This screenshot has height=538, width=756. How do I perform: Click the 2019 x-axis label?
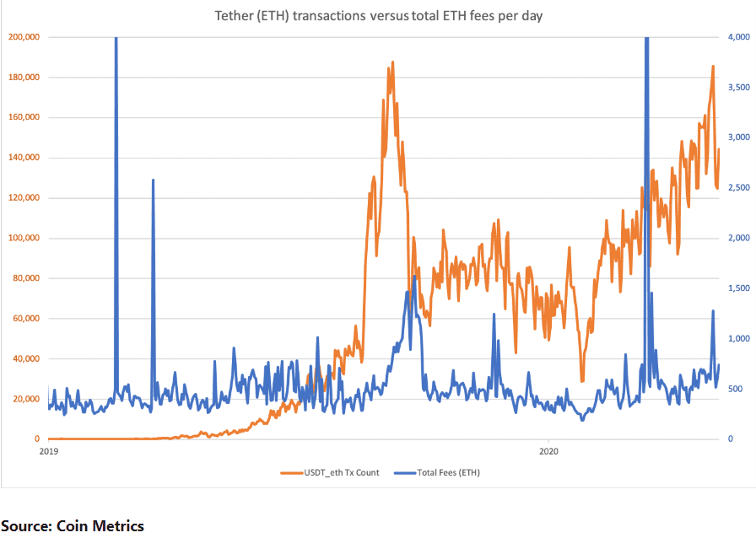(x=48, y=451)
